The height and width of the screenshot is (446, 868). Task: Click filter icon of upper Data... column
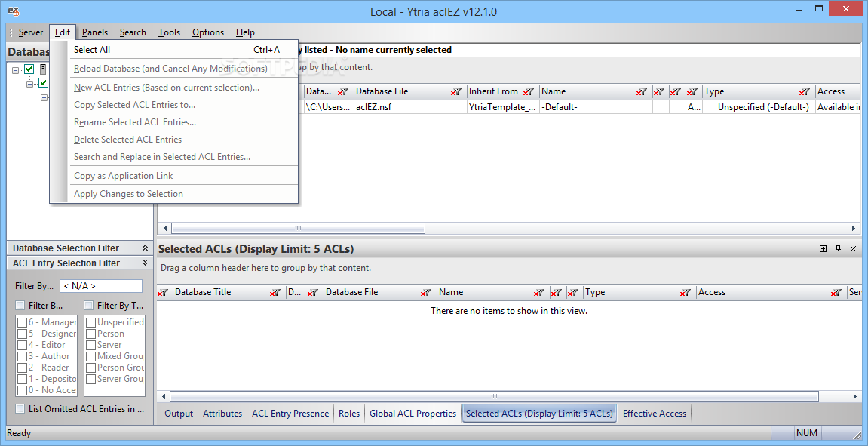(343, 92)
